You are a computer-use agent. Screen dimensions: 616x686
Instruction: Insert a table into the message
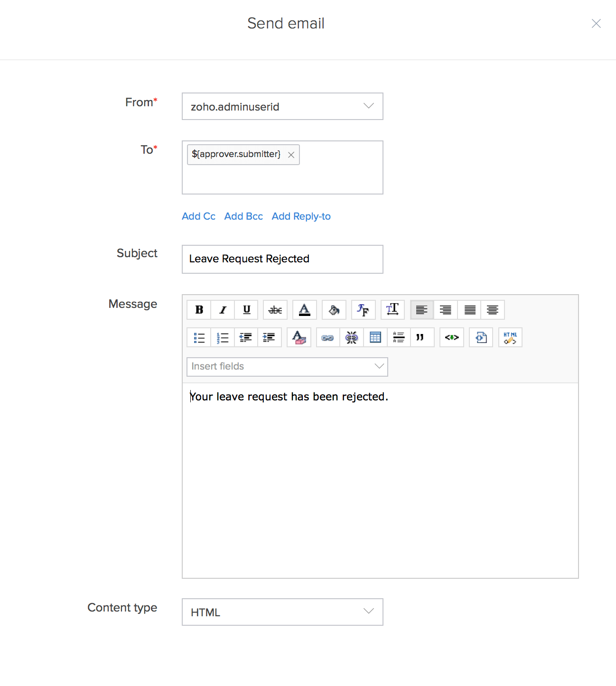(x=375, y=337)
